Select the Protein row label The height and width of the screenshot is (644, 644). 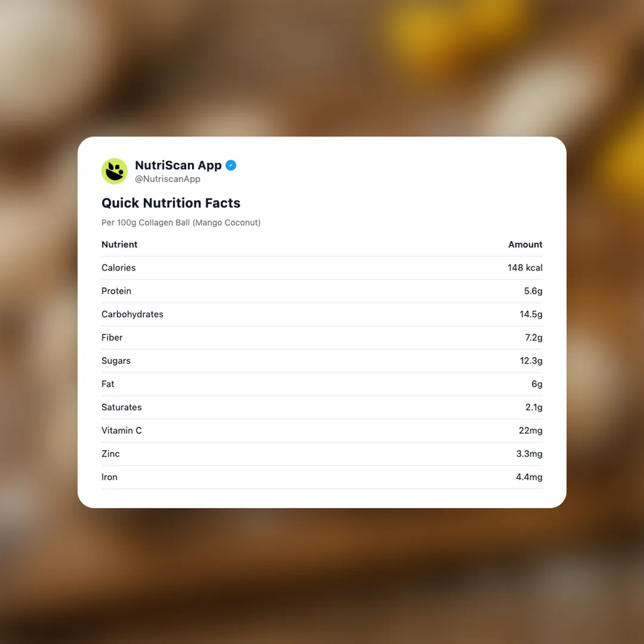(116, 291)
